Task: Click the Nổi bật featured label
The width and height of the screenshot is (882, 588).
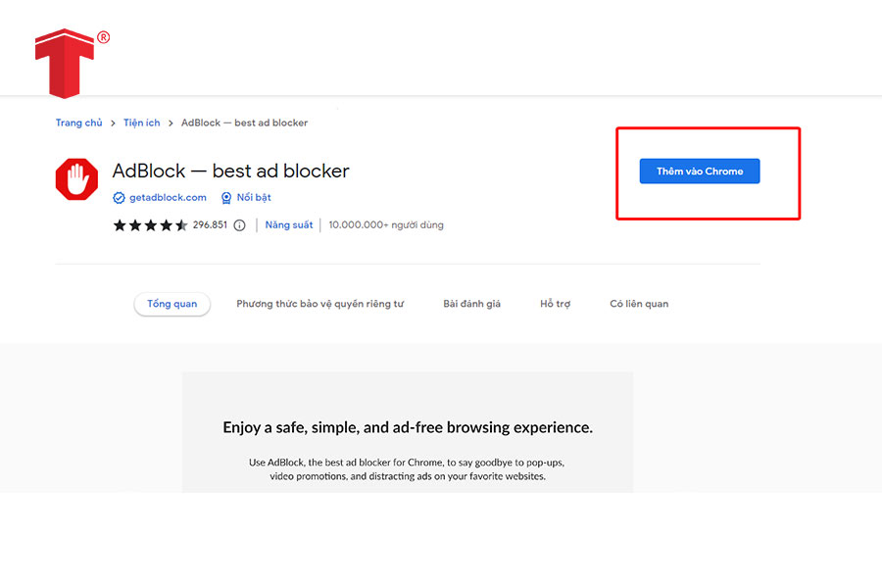Action: (x=254, y=198)
